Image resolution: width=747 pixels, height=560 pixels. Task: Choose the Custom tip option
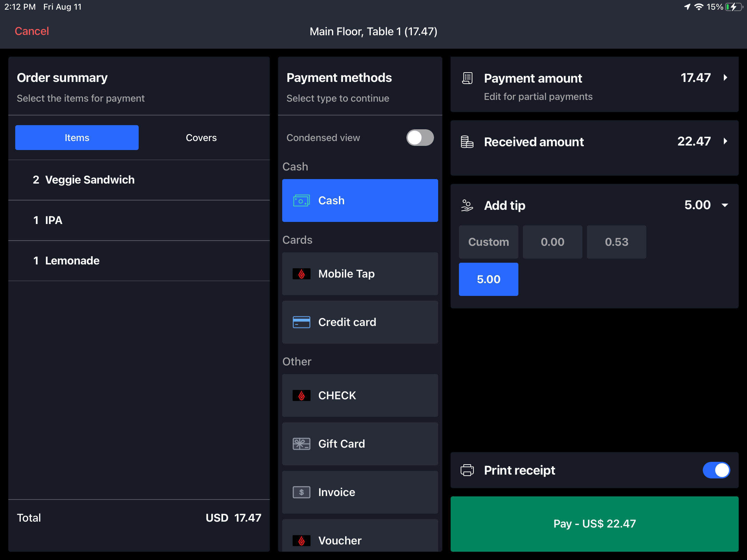(x=488, y=242)
